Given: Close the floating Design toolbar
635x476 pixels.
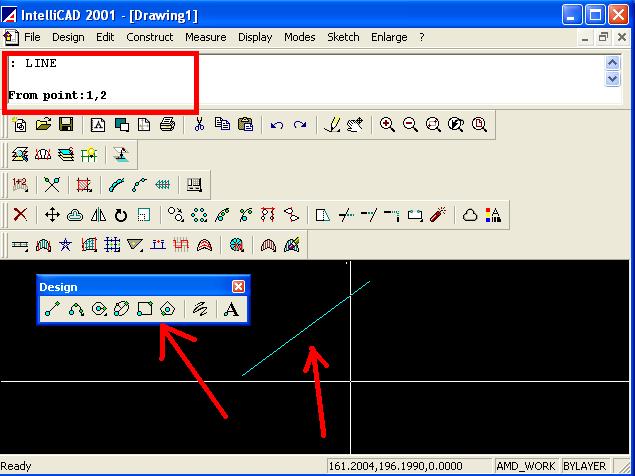Looking at the screenshot, I should coord(239,287).
